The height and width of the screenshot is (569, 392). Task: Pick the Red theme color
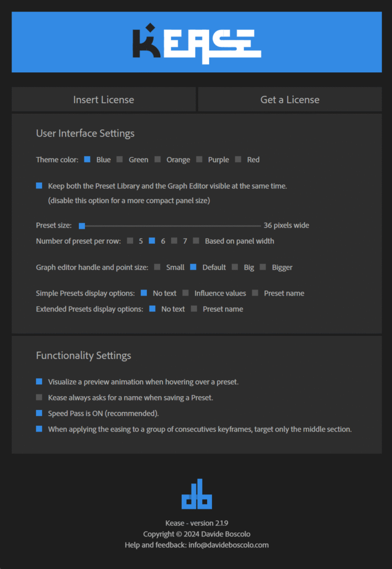point(239,160)
